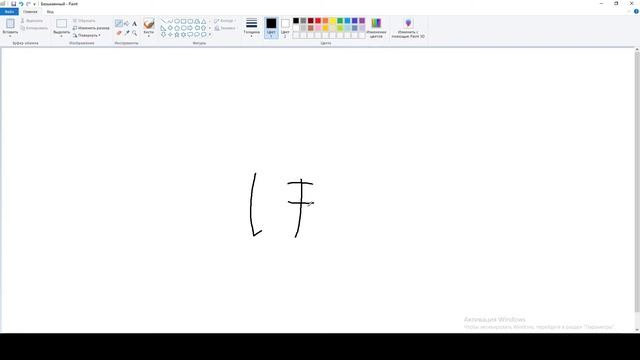Choose the Four-point star shape
This screenshot has width=640, height=360.
(170, 35)
